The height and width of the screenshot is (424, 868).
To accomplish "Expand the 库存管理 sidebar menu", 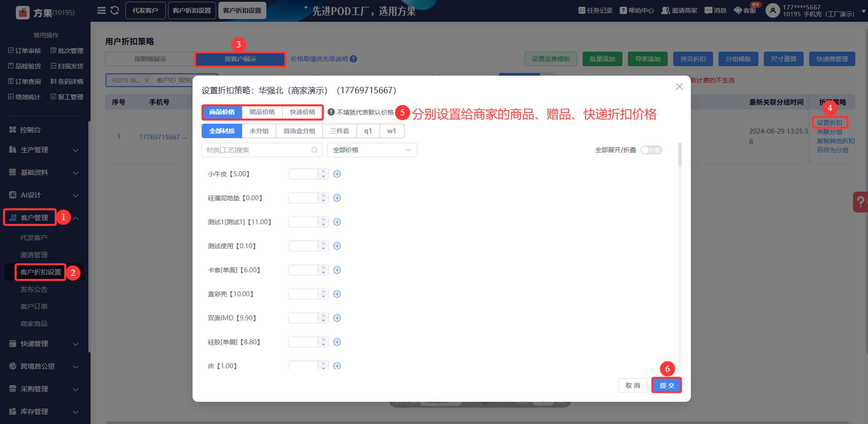I will pos(44,412).
